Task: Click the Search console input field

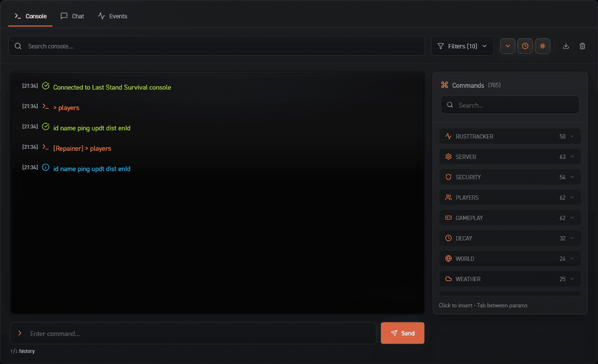Action: click(x=216, y=46)
